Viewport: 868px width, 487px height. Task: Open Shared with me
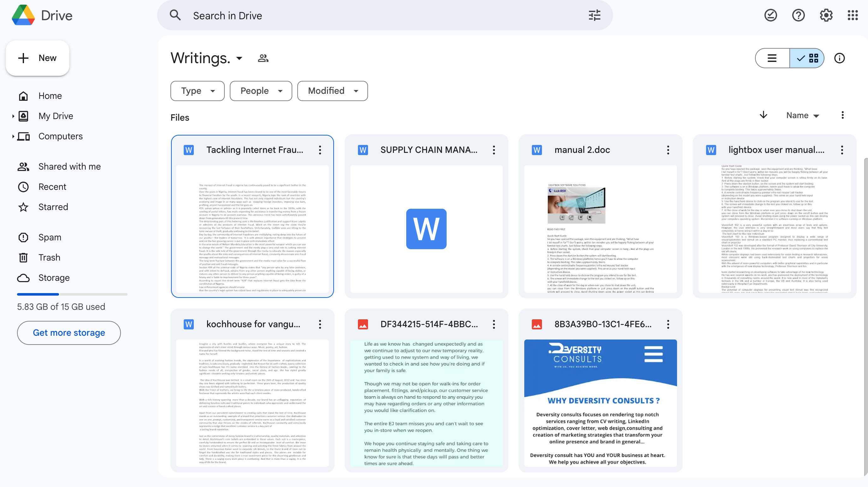click(69, 167)
